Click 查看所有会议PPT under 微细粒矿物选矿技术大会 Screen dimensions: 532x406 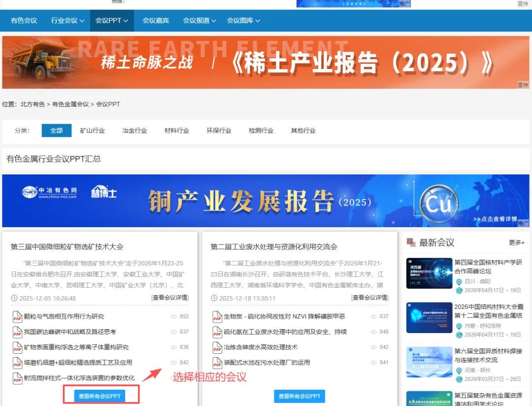(100, 396)
